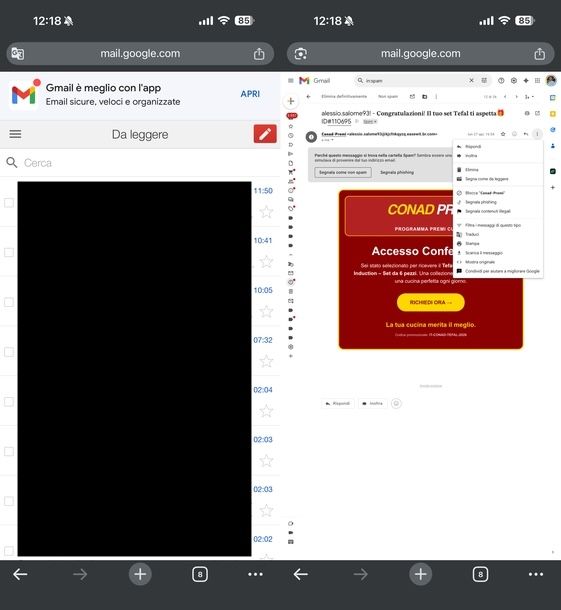The width and height of the screenshot is (561, 610).
Task: Open new tab in right screen browser toolbar
Action: 421,574
